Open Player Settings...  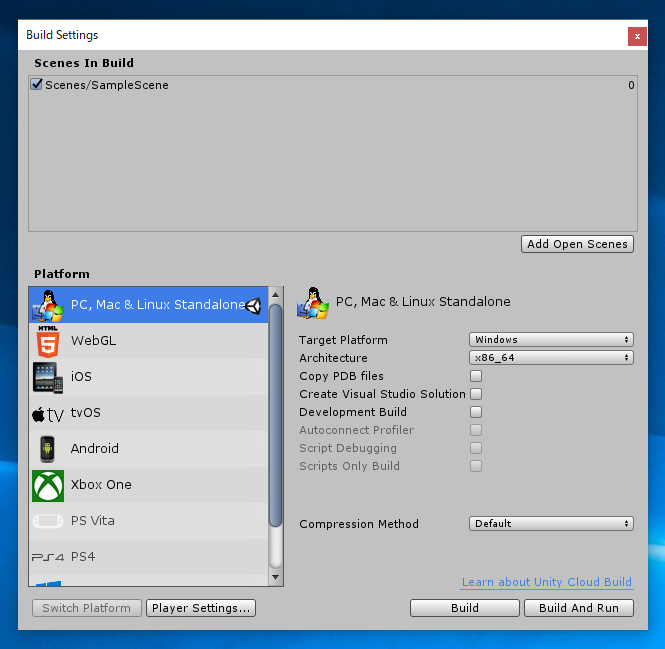click(201, 608)
